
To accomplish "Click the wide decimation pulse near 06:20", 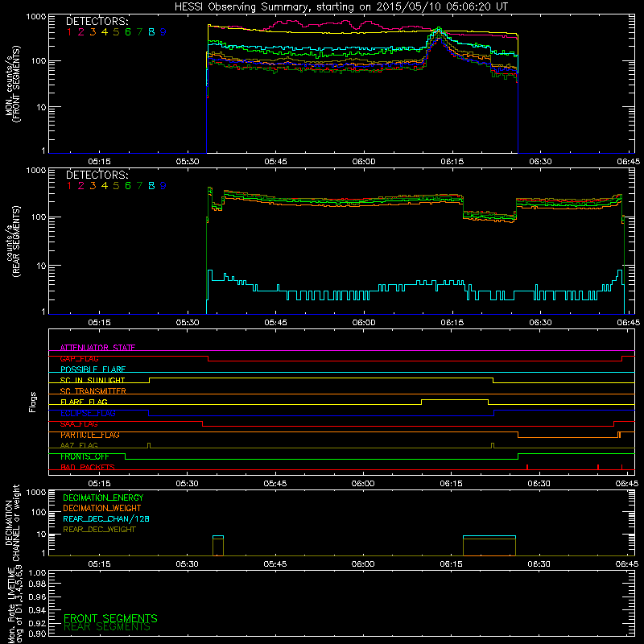I will click(489, 546).
